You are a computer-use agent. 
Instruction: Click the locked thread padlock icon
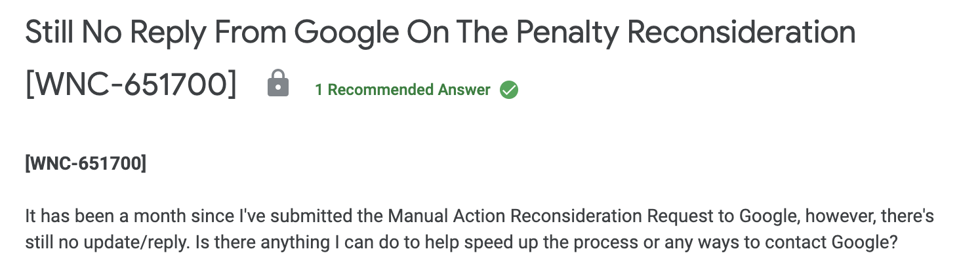click(278, 86)
